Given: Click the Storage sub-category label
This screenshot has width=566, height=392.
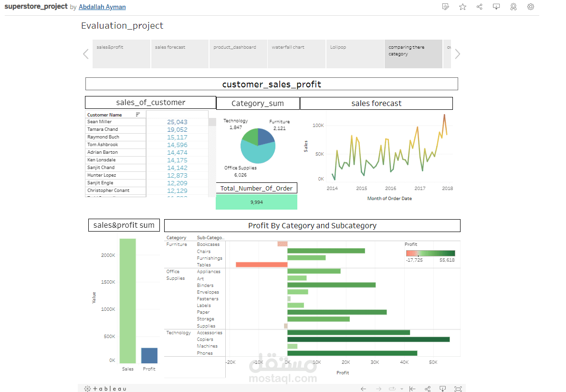Looking at the screenshot, I should point(205,319).
